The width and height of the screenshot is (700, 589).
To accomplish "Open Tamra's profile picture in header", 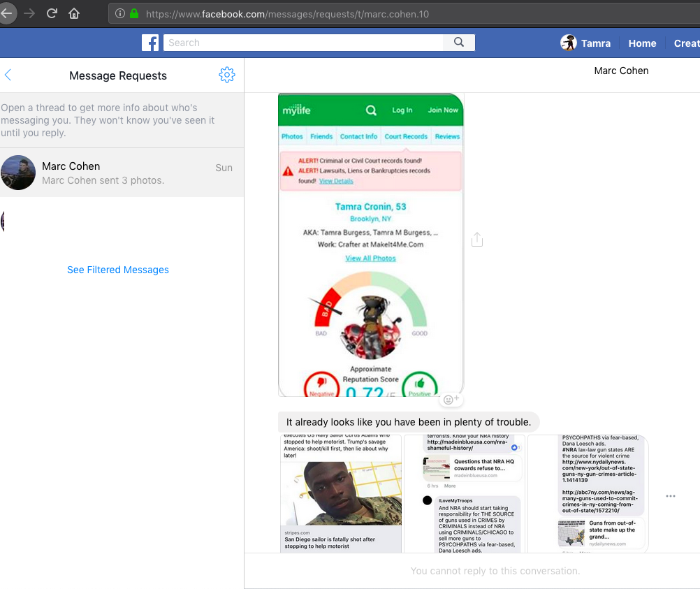I will tap(568, 43).
